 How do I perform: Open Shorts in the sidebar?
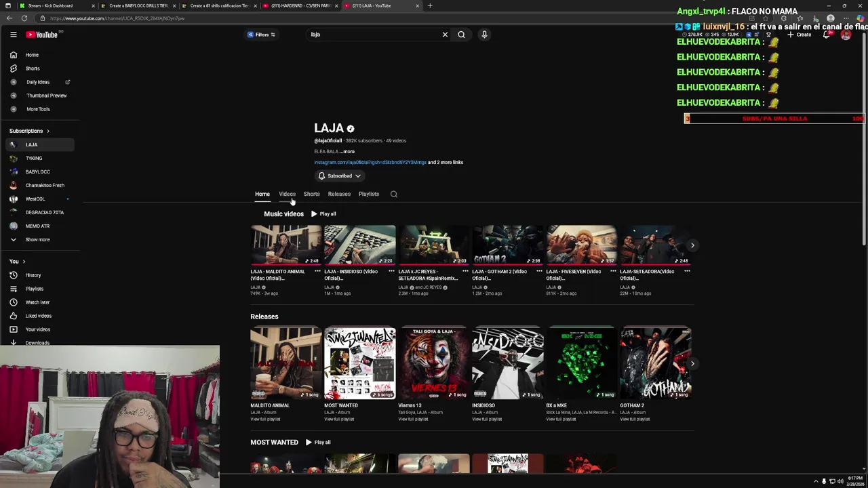(x=39, y=68)
